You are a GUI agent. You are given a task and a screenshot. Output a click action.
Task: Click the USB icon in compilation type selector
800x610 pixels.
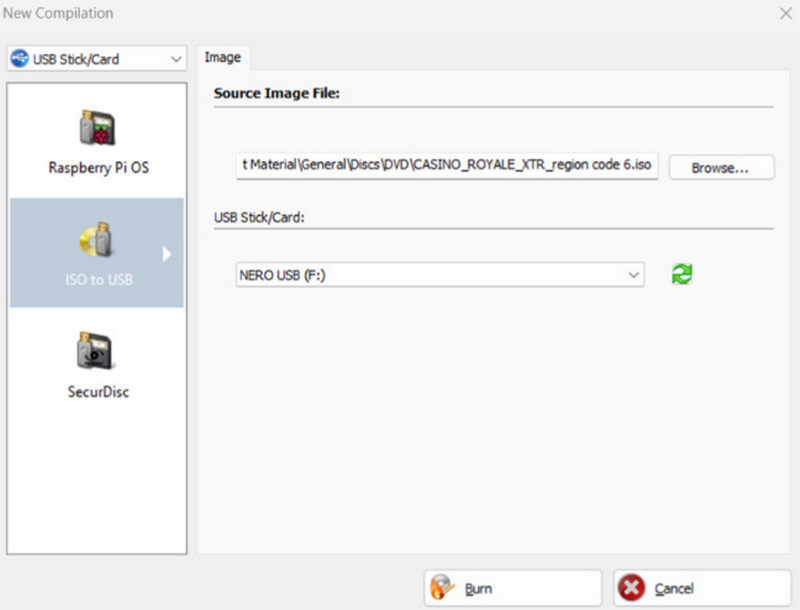tap(20, 59)
